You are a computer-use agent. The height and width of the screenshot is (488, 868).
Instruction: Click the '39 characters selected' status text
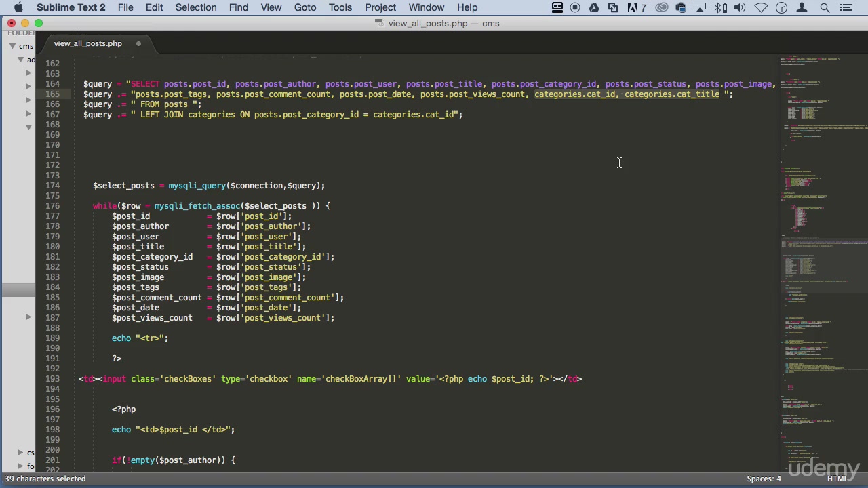point(45,479)
